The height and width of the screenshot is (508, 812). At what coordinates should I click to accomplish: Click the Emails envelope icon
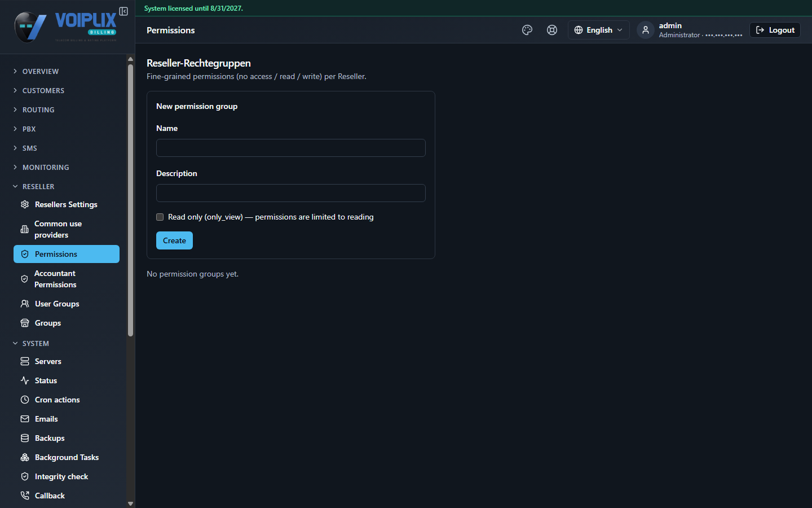coord(25,419)
